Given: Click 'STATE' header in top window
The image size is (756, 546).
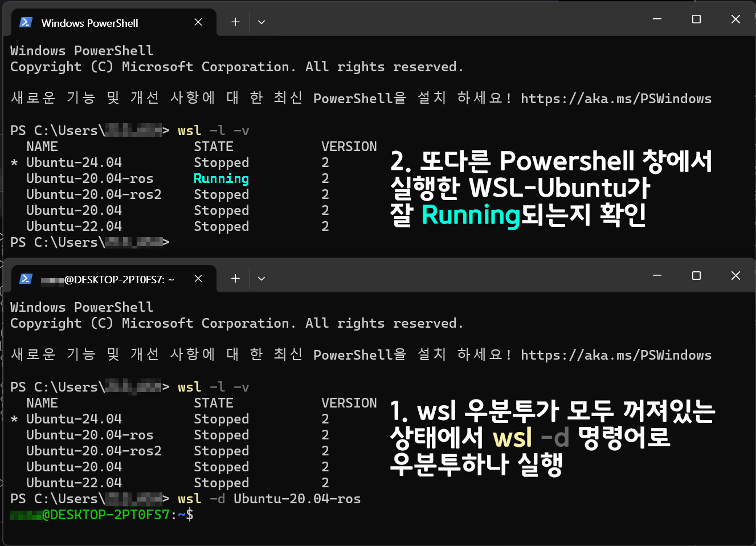Looking at the screenshot, I should tap(214, 146).
